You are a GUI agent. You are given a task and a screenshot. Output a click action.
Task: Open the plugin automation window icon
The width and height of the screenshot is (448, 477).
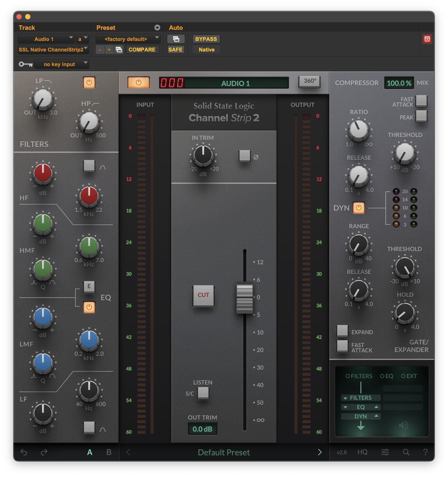[x=176, y=39]
